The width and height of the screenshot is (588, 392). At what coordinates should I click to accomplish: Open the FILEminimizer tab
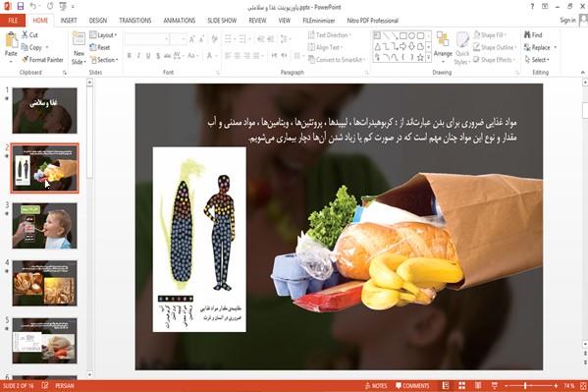click(x=319, y=21)
